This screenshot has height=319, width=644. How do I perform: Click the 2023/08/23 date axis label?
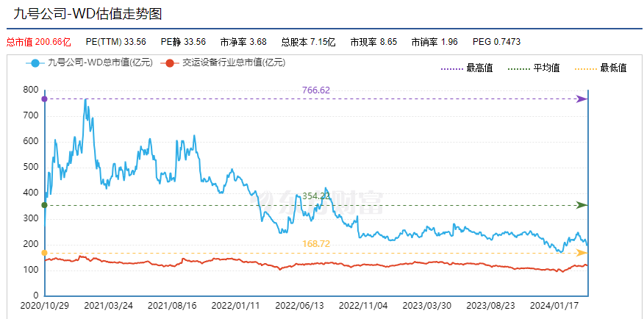[490, 307]
